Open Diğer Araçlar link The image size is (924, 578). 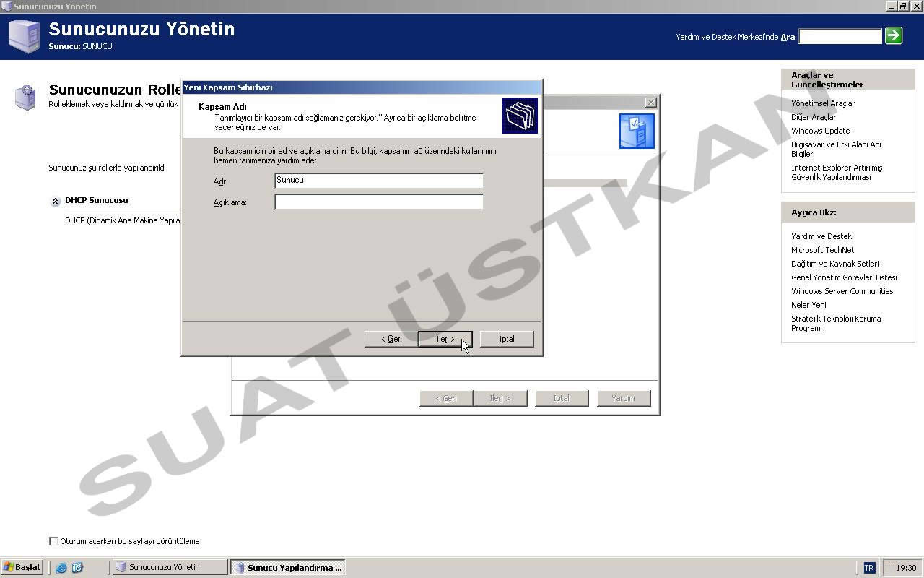[813, 117]
